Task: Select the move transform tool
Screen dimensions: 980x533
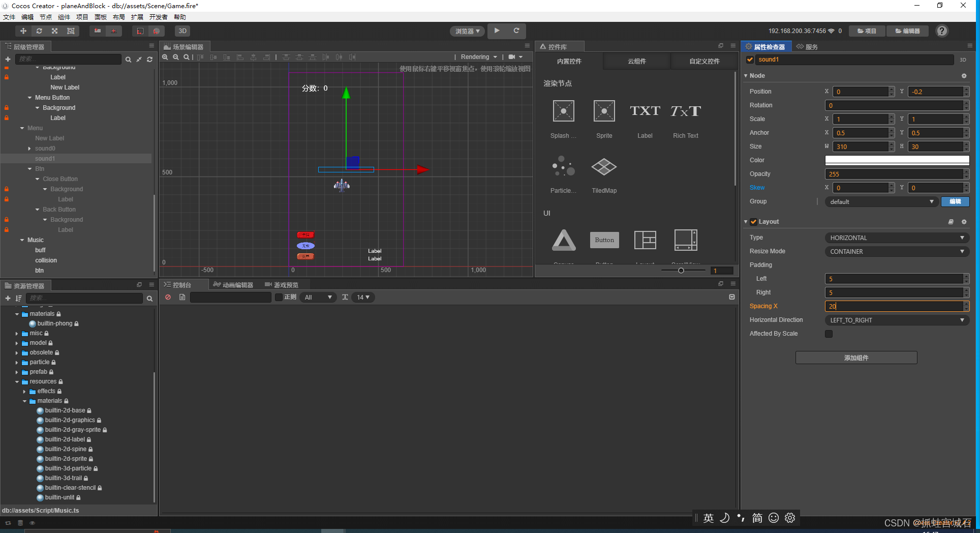Action: click(x=23, y=31)
